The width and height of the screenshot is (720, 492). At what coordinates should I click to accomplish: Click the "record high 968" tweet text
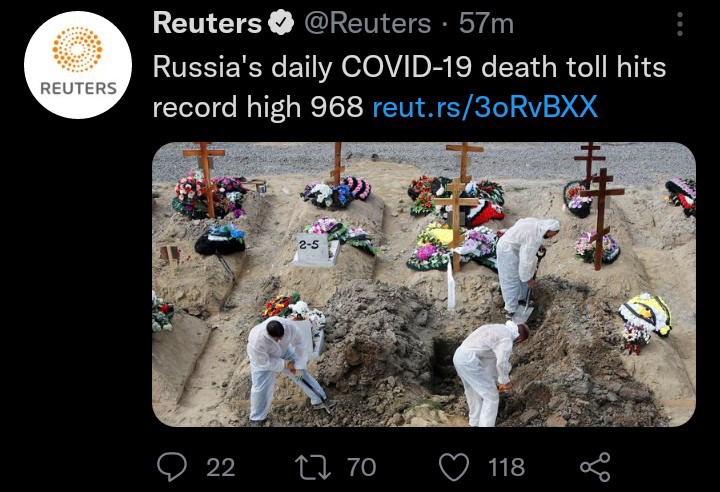click(258, 107)
